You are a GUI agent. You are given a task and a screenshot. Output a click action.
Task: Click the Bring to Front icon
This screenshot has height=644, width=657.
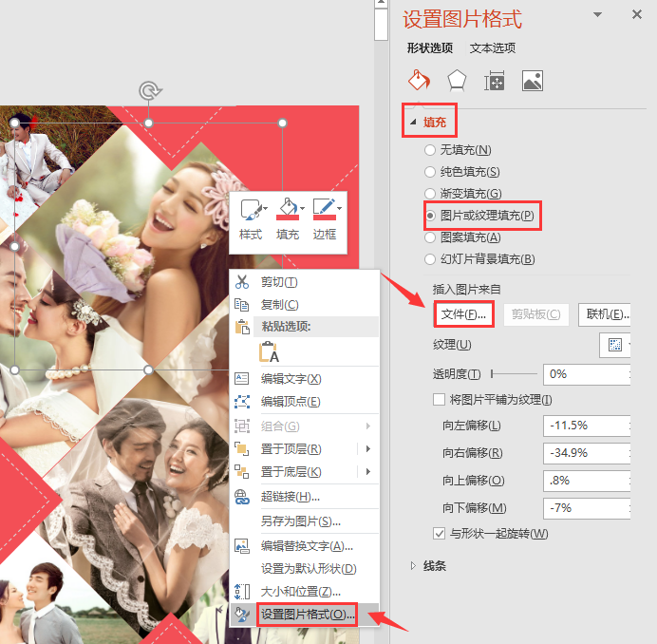point(242,448)
